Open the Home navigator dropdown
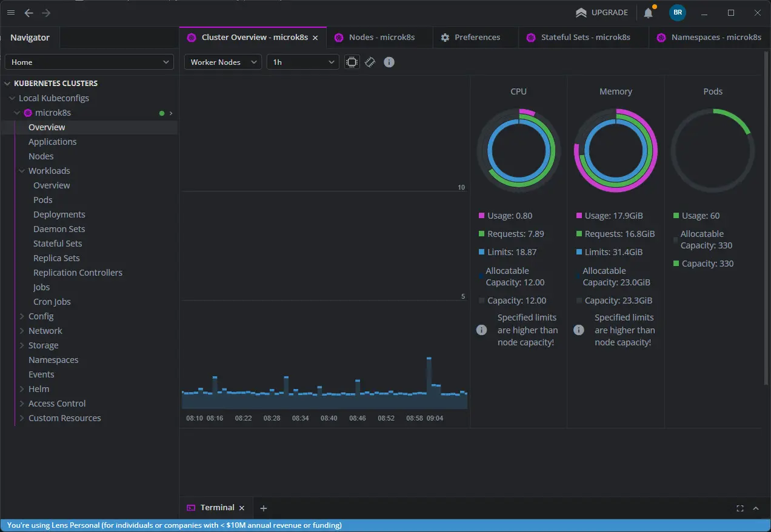Image resolution: width=771 pixels, height=532 pixels. (90, 62)
